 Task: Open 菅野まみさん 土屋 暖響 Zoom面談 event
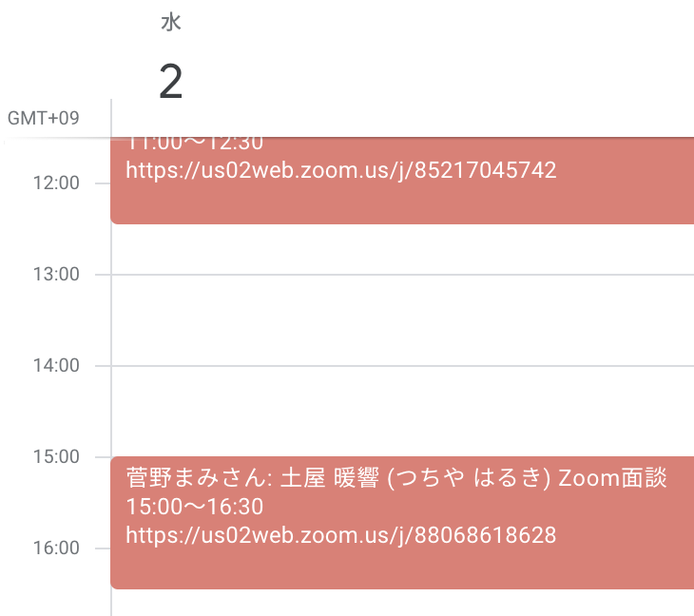[x=402, y=523]
